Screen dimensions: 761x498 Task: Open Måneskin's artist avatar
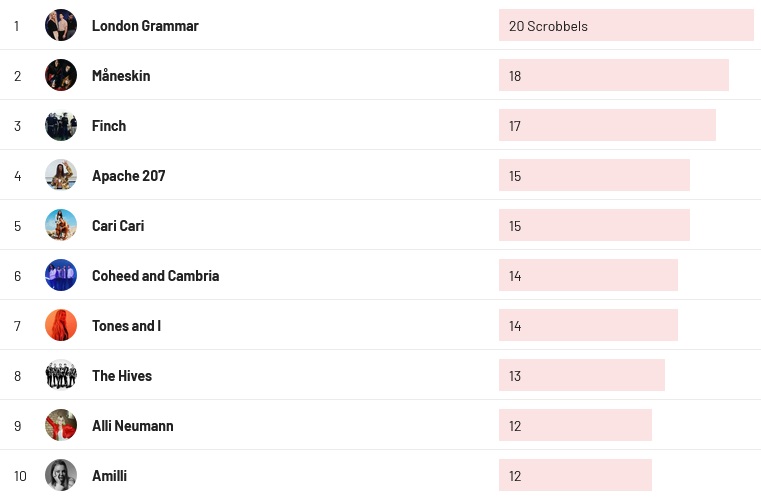pyautogui.click(x=61, y=75)
